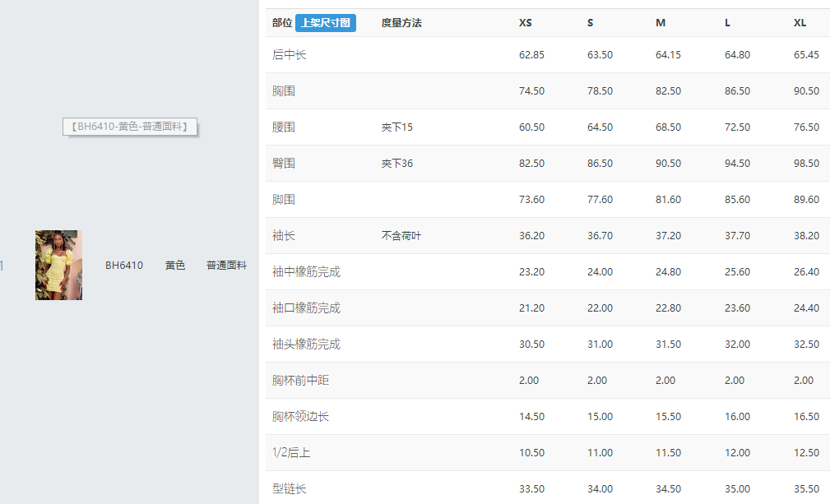830x504 pixels.
Task: Click the 68.50 M value in 腰围 row
Action: pos(668,127)
